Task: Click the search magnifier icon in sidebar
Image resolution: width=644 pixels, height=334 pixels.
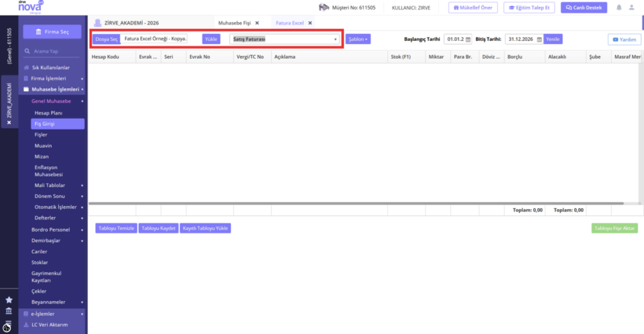Action: coord(27,52)
